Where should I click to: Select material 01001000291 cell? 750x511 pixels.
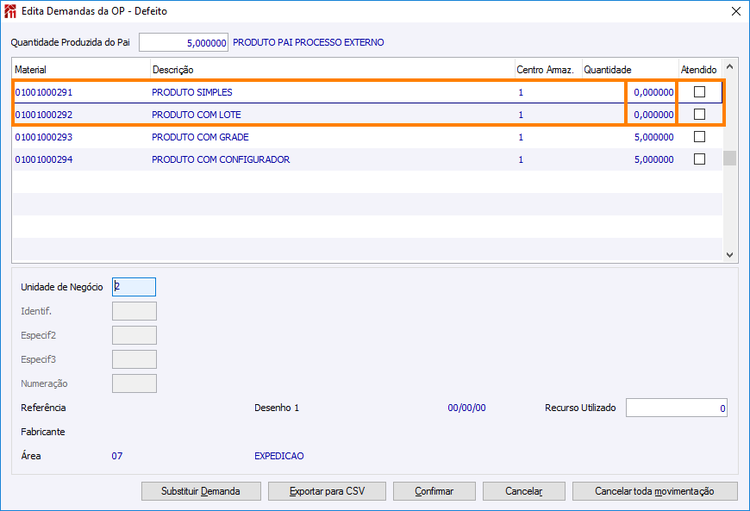coord(44,92)
